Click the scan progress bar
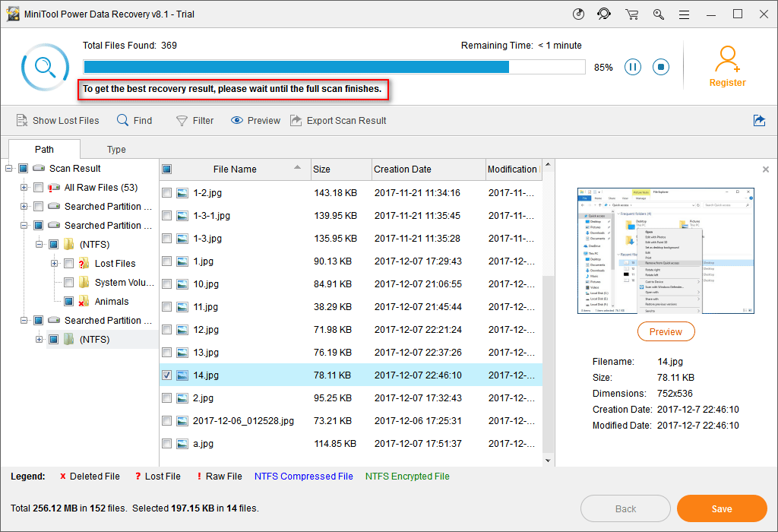Screen dimensions: 778x532 [x=334, y=67]
